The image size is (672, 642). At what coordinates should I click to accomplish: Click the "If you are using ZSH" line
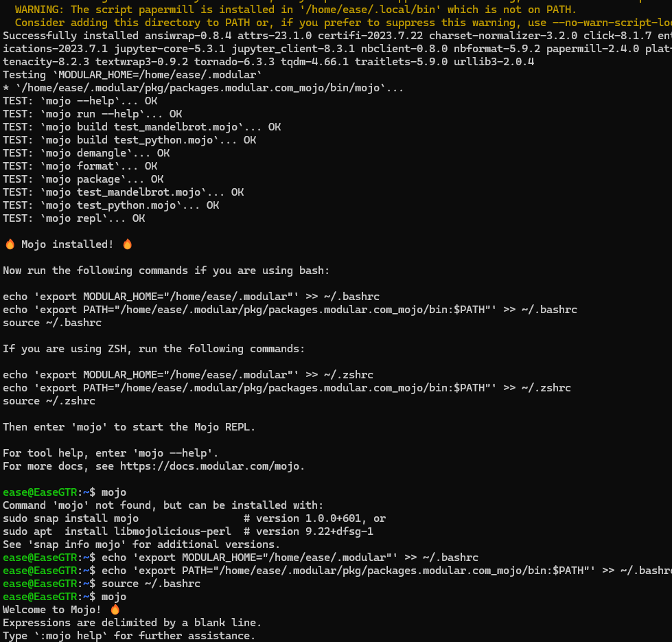[x=154, y=349]
